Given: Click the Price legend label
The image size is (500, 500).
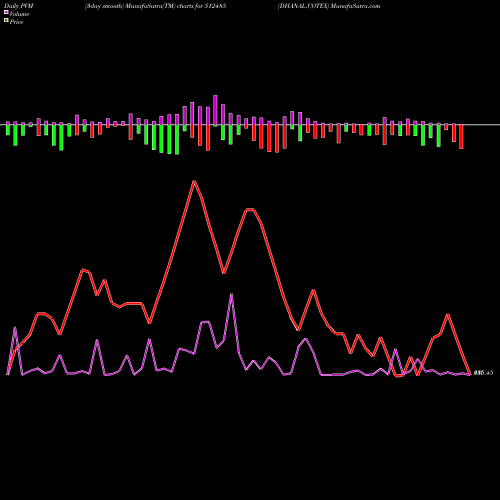Looking at the screenshot, I should click(16, 22).
